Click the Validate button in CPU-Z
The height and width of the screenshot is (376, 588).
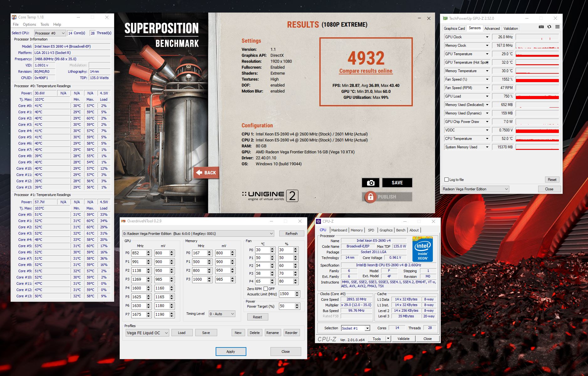pyautogui.click(x=403, y=339)
